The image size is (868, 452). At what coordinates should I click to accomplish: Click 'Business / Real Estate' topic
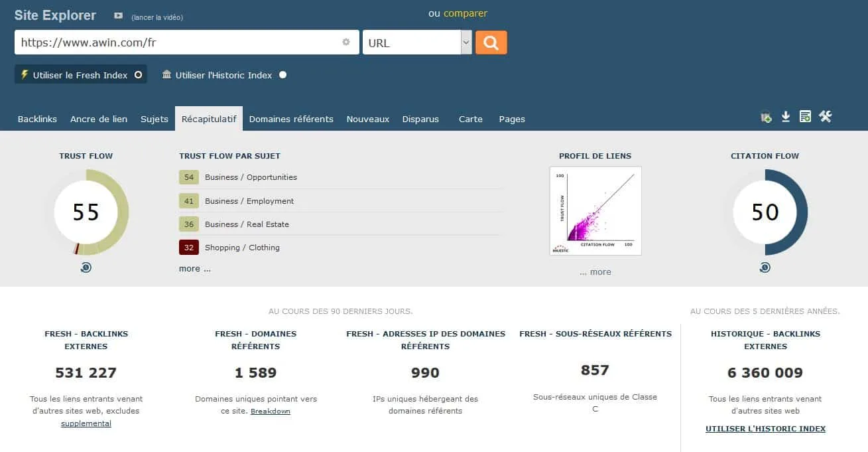pos(247,224)
